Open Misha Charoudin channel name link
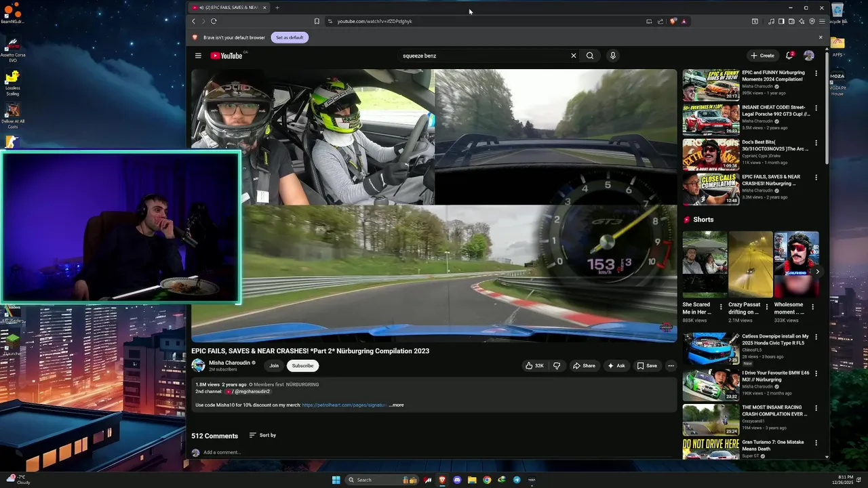Viewport: 868px width, 488px height. click(229, 363)
